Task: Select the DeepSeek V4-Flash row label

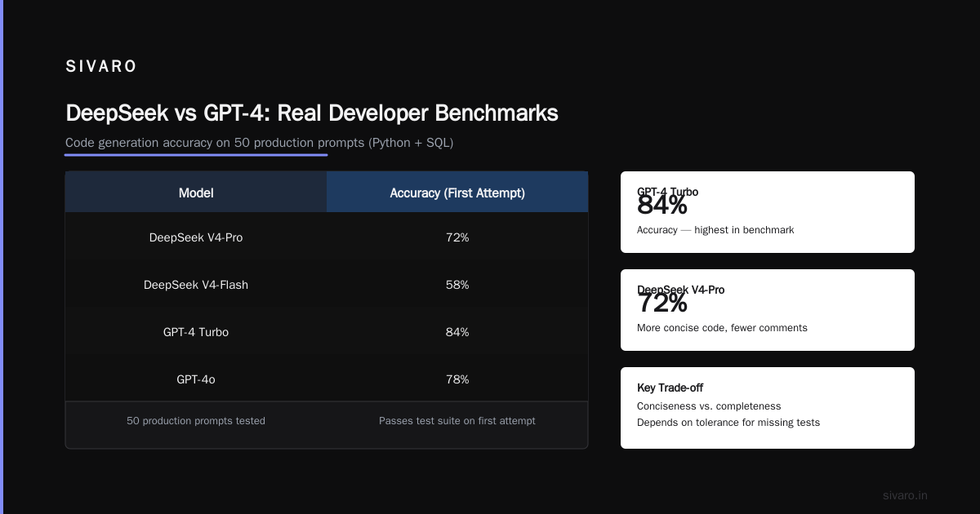Action: (x=196, y=285)
